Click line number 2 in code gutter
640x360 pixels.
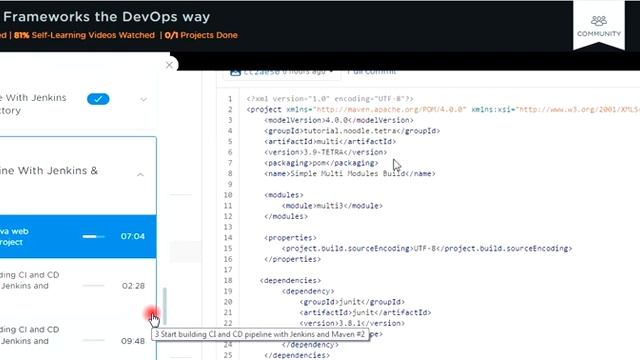point(230,109)
